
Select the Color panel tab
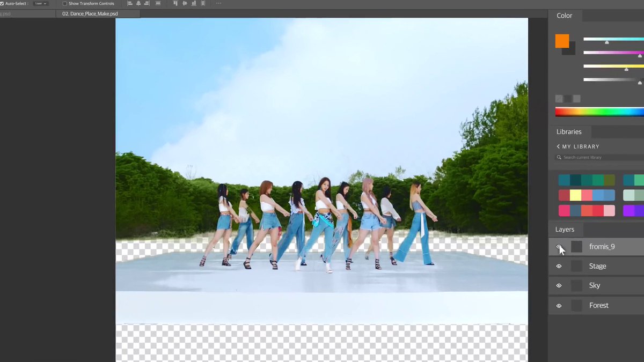[565, 16]
